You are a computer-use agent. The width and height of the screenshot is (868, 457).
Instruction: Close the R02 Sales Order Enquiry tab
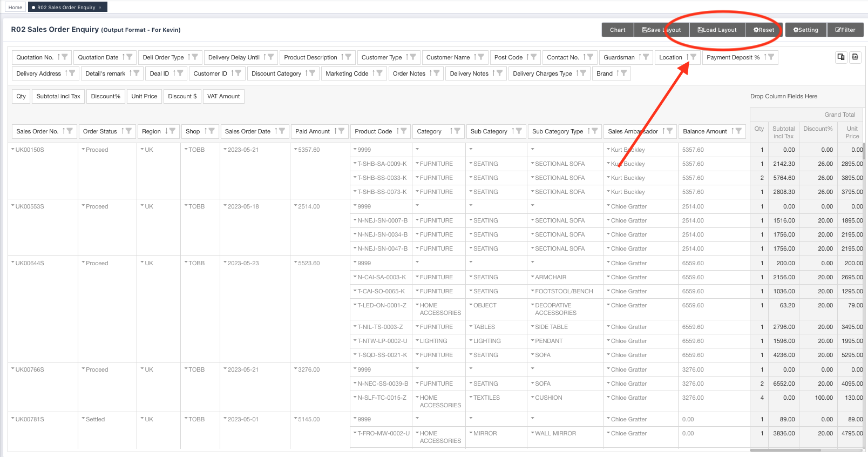point(100,8)
